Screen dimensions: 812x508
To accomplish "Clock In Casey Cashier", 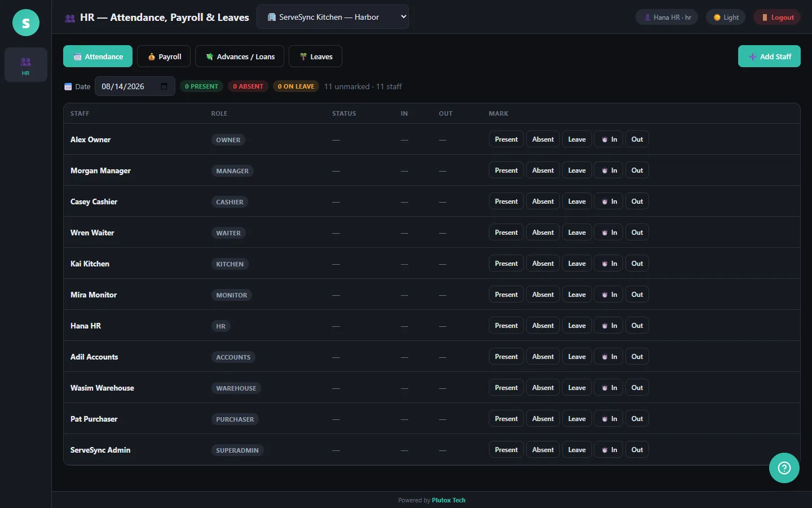I will [608, 202].
